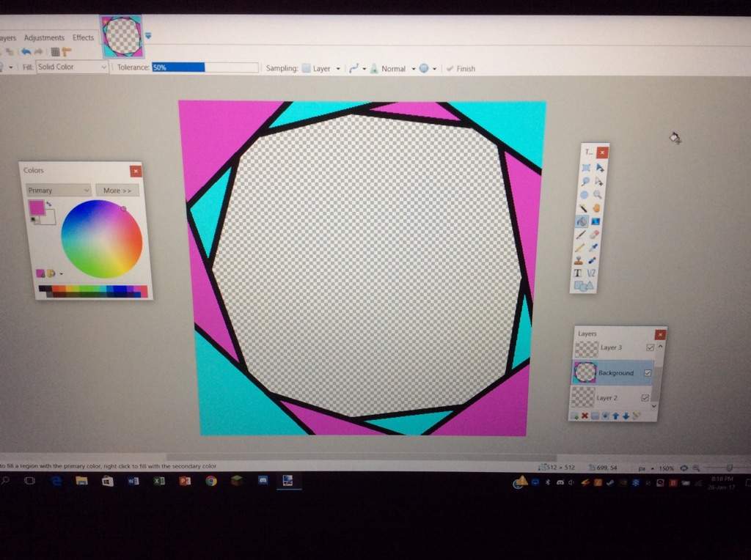Add color to palette icon in Colors
The image size is (751, 560).
pyautogui.click(x=41, y=273)
